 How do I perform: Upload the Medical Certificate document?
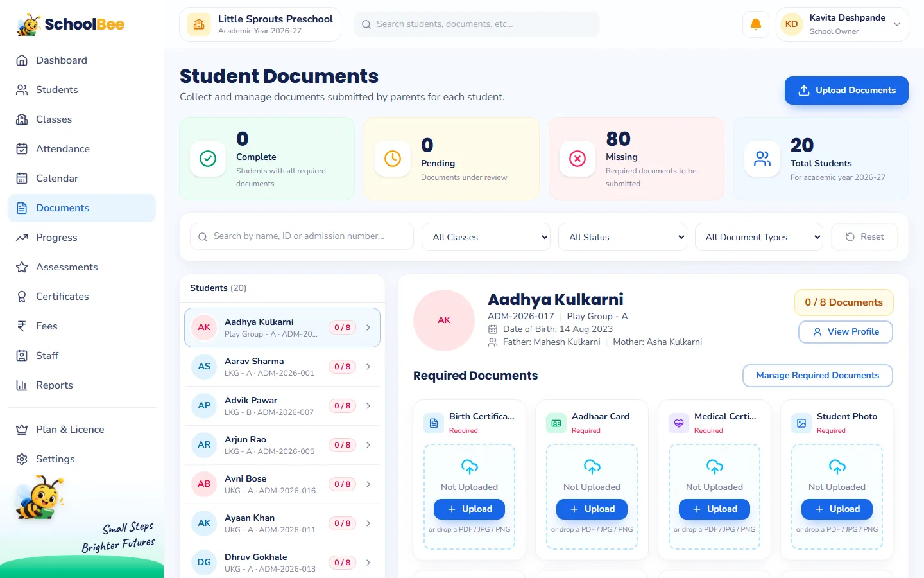pos(714,509)
